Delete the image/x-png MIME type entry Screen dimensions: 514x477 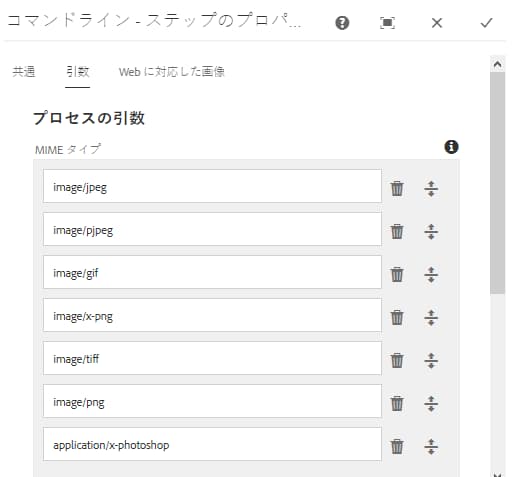(397, 318)
